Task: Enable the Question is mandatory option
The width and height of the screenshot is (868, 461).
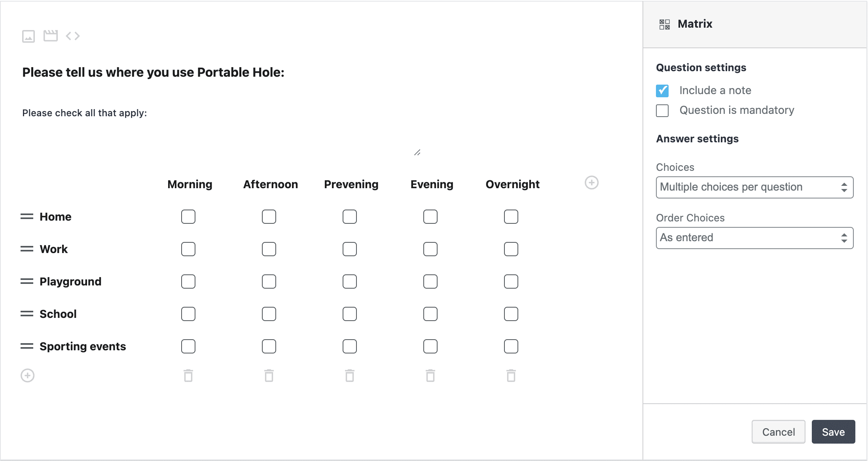Action: tap(662, 111)
